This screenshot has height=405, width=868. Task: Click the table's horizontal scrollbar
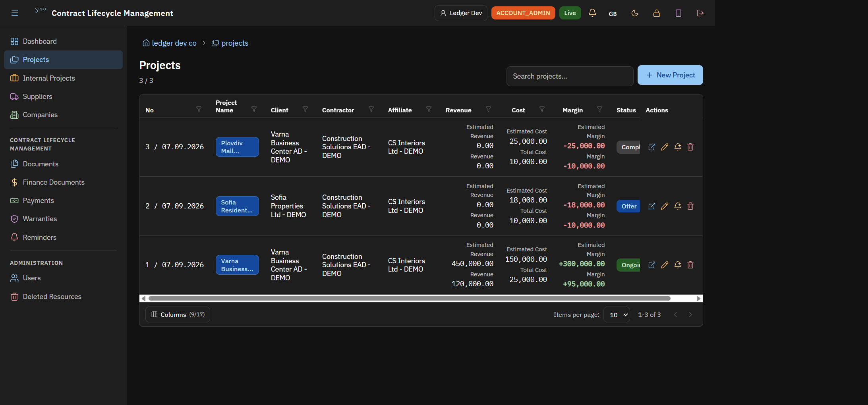[409, 298]
